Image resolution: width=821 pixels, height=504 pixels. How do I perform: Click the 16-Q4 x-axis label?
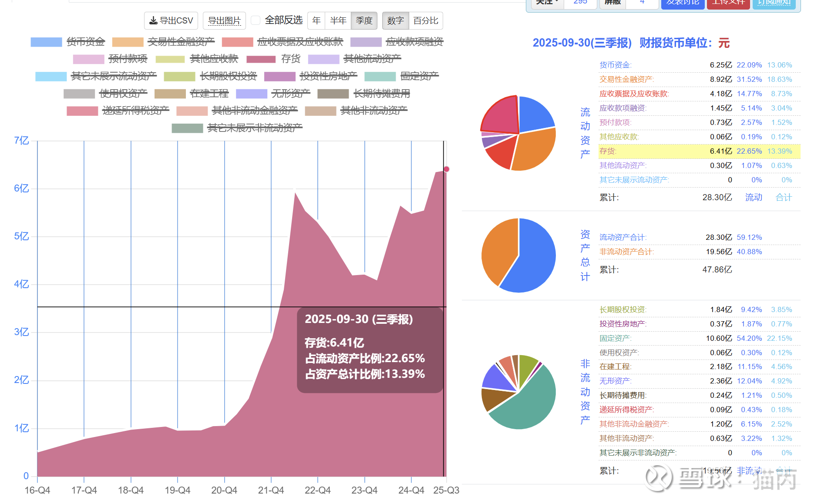pos(37,491)
